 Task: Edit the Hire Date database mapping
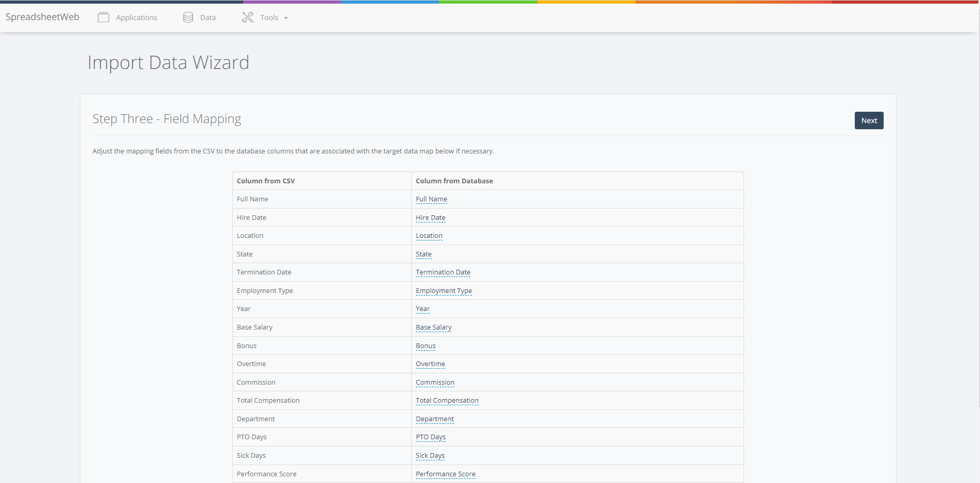430,218
